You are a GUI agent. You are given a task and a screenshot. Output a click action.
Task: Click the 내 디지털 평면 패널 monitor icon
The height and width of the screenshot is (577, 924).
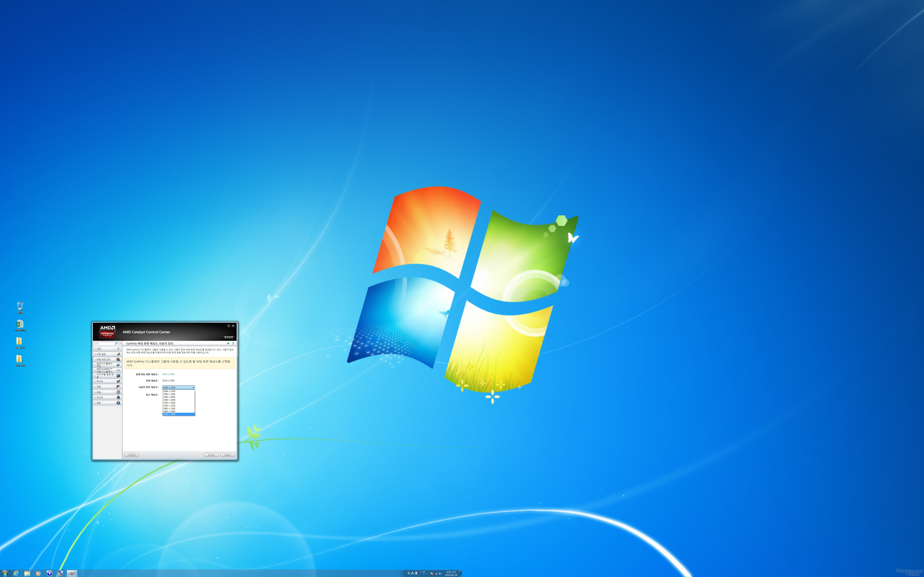118,376
